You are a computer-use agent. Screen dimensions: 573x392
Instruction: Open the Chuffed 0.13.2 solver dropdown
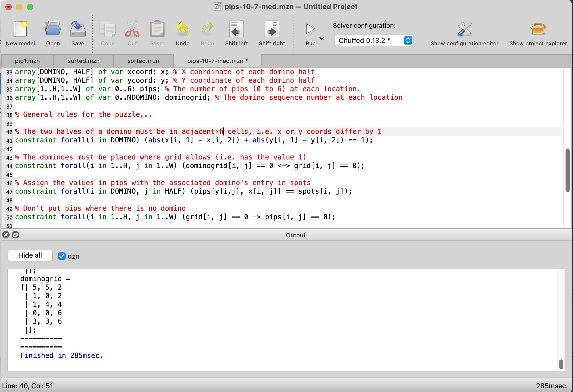(373, 41)
